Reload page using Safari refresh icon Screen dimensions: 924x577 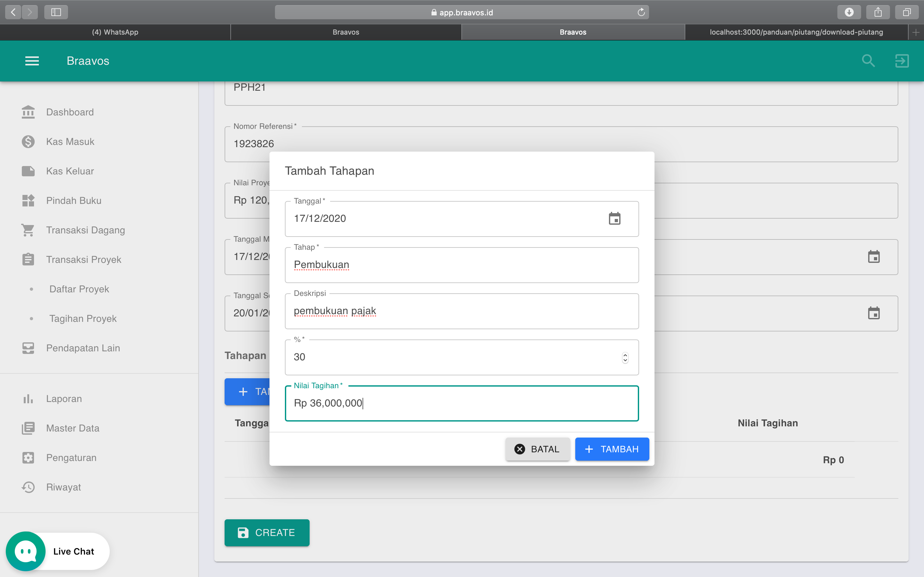click(x=641, y=12)
